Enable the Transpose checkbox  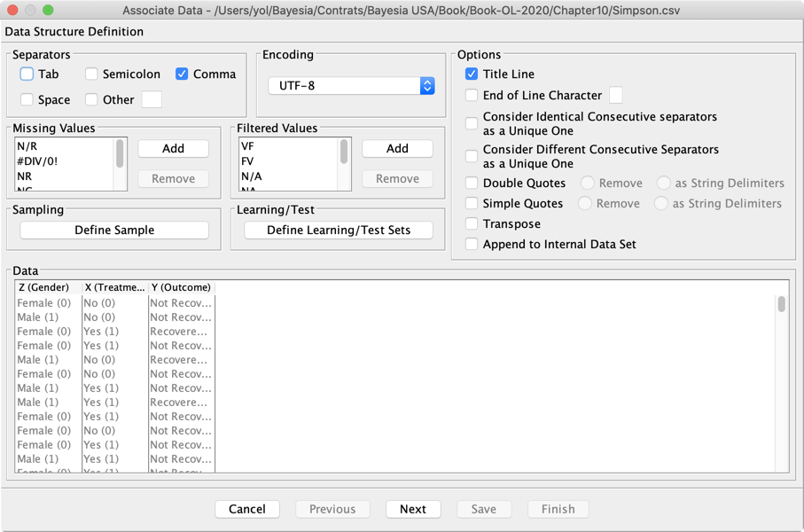(472, 224)
